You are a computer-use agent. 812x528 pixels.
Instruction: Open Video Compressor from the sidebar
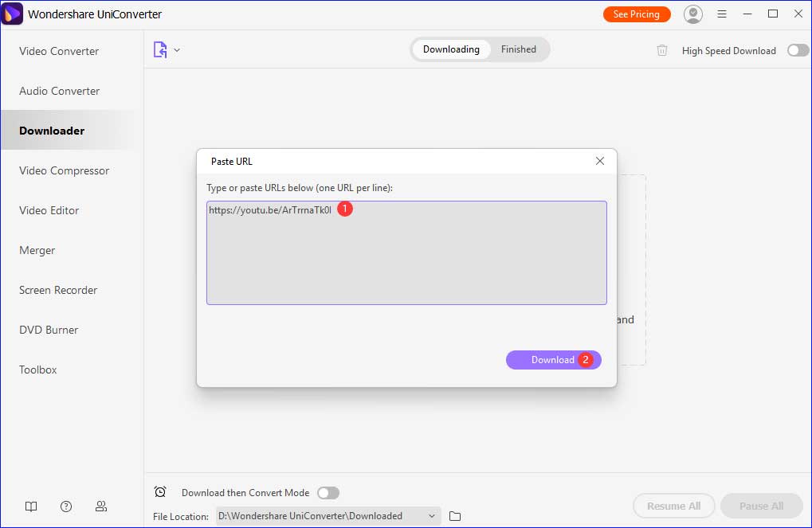64,170
